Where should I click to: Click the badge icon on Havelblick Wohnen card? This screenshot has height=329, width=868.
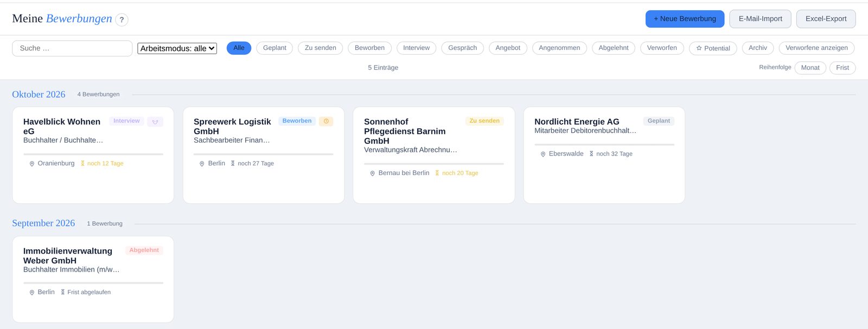point(155,121)
